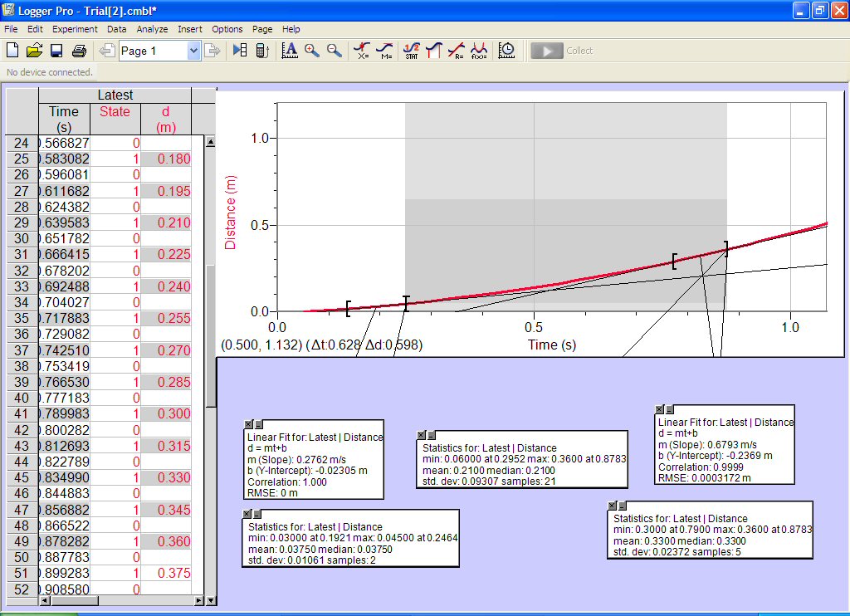The image size is (850, 616).
Task: Open the Experiment menu
Action: tap(75, 29)
